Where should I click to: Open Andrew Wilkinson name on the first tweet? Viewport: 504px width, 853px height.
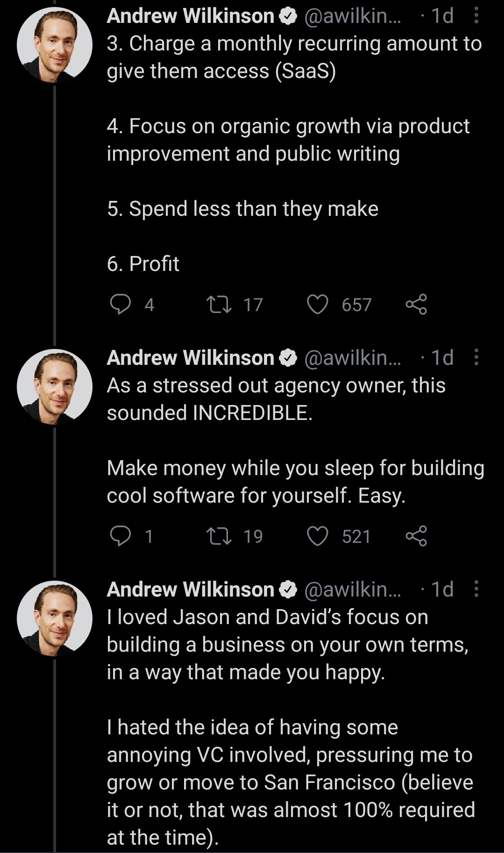tap(190, 16)
